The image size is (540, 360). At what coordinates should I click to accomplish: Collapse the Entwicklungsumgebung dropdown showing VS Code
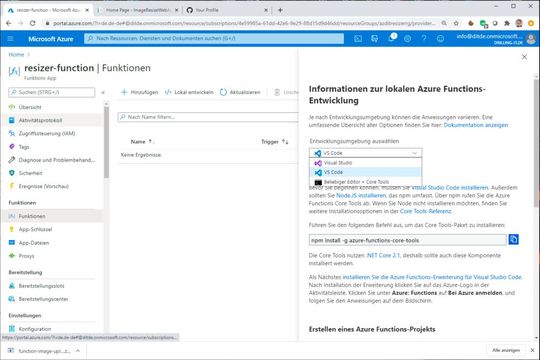pos(365,153)
